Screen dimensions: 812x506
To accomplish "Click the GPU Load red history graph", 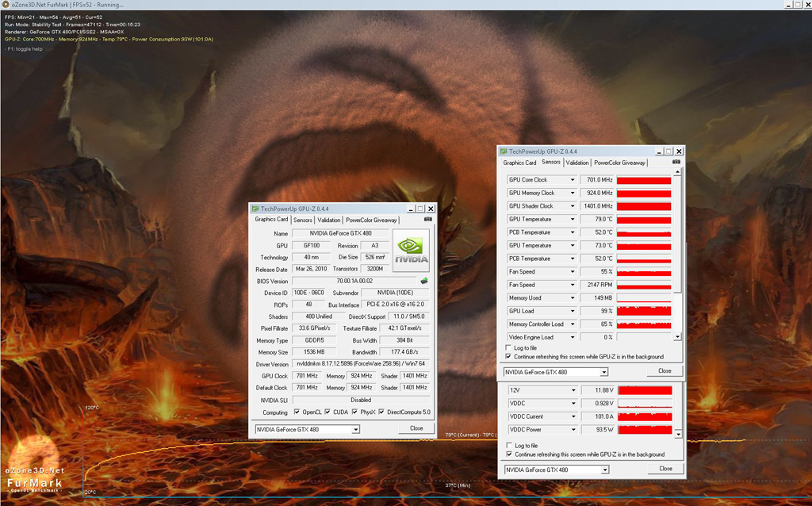I will 644,311.
